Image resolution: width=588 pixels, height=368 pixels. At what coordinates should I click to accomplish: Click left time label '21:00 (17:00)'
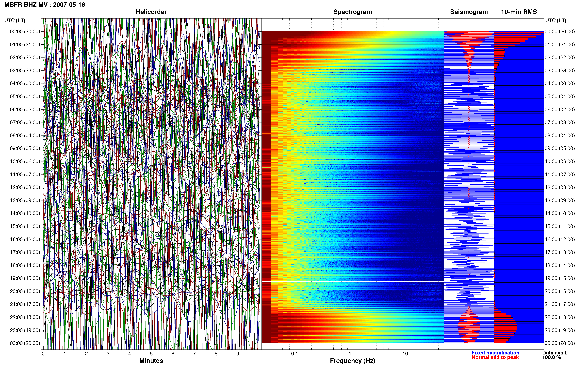coord(25,304)
